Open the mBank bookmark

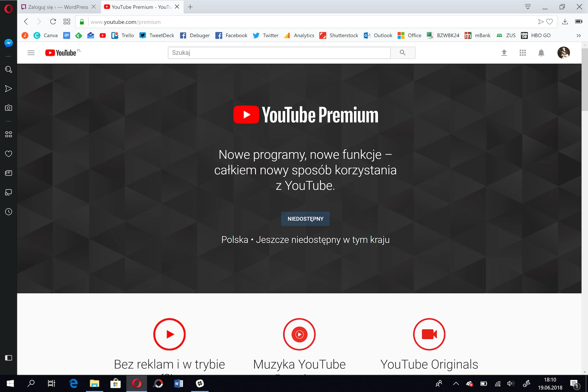pos(478,35)
